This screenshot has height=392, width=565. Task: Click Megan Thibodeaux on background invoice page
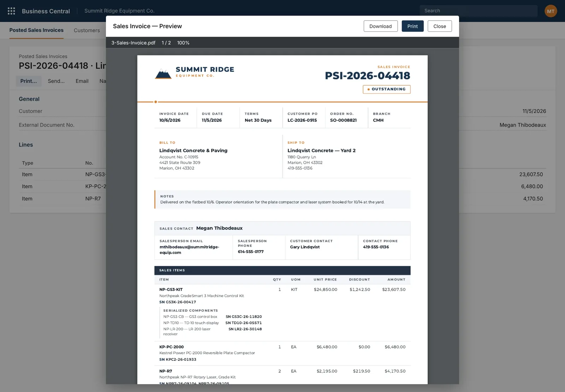523,125
